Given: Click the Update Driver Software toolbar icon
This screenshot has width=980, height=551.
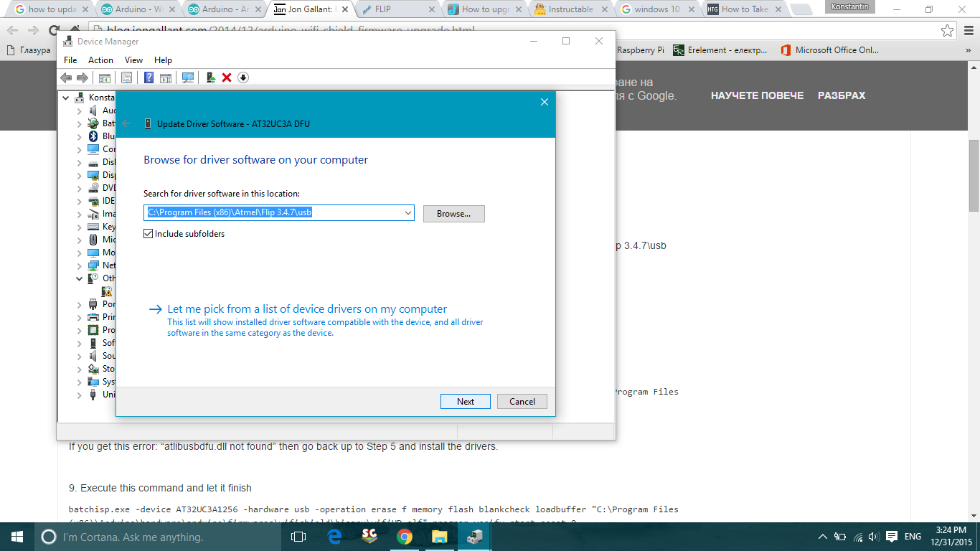Looking at the screenshot, I should coord(210,77).
